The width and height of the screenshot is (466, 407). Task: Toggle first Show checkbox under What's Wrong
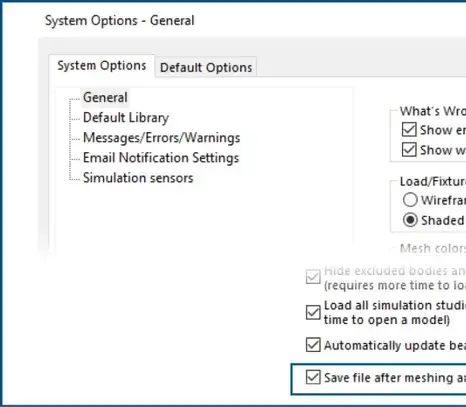pos(409,130)
